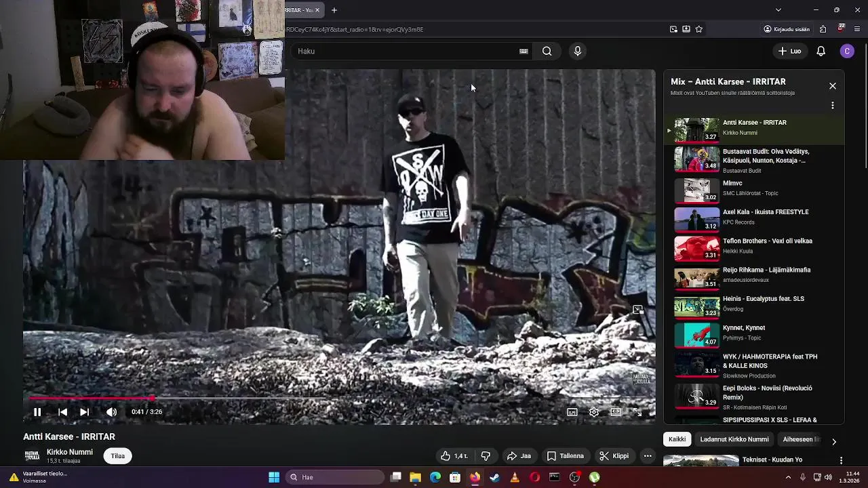Play Teflon Brothers - Vexi oli velkaa
Viewport: 868px width, 488px height.
click(x=754, y=247)
